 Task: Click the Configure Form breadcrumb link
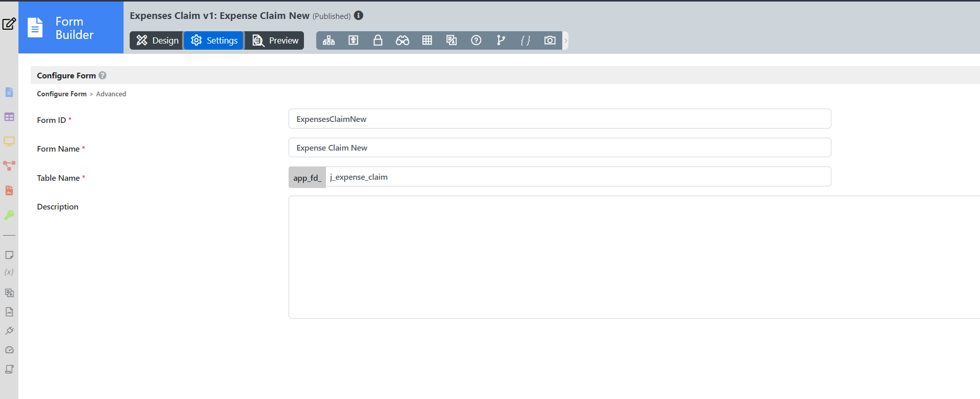point(62,94)
